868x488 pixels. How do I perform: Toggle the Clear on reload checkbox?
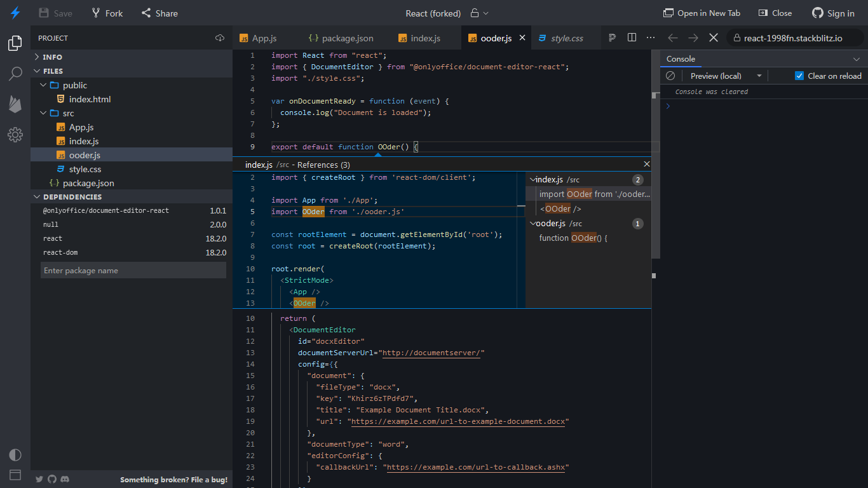[x=799, y=76]
